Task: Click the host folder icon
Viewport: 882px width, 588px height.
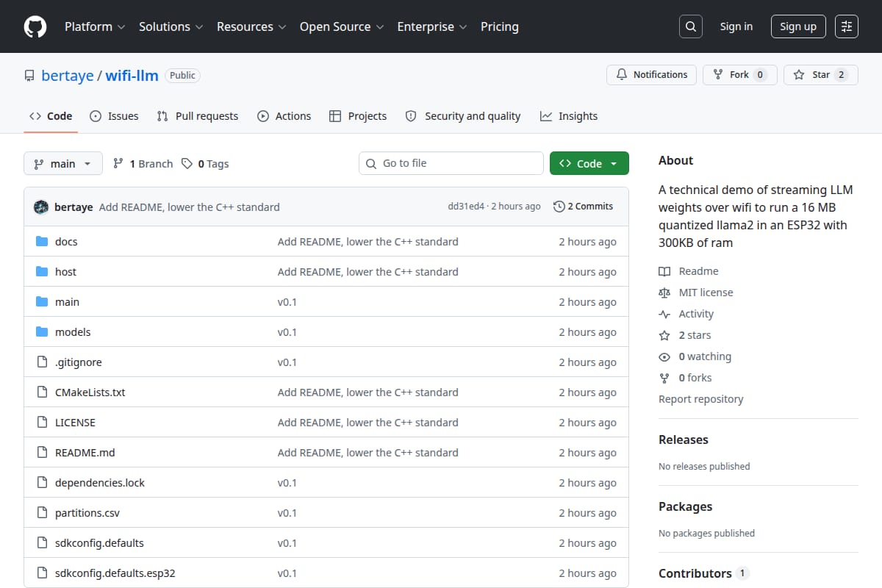Action: [x=42, y=272]
